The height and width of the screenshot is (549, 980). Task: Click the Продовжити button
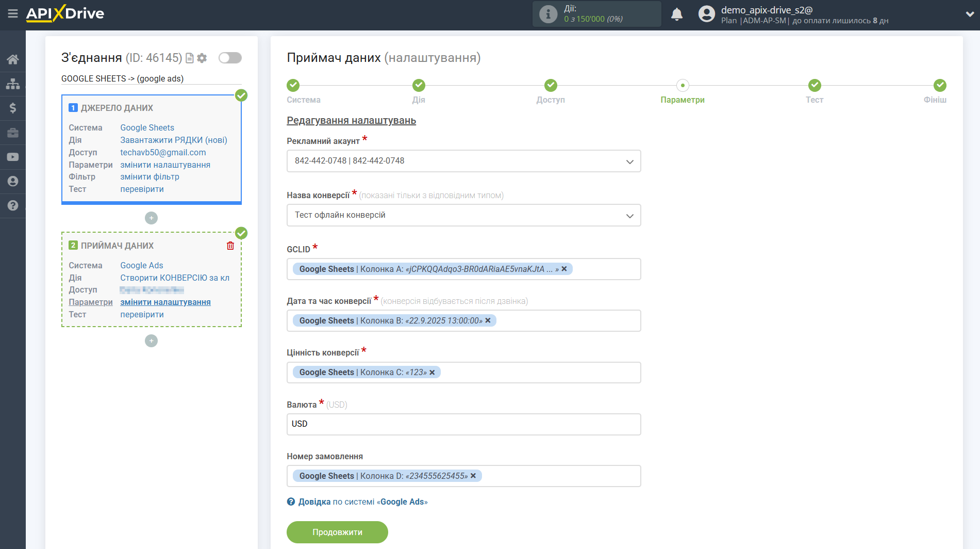(337, 532)
